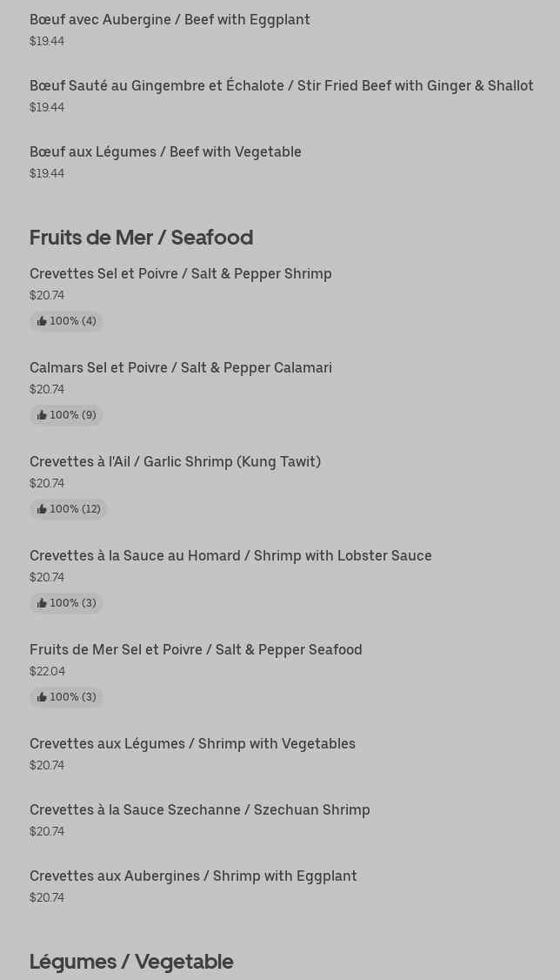Click thumbs-up icon under Salt & Pepper Seafood
The image size is (560, 980).
pyautogui.click(x=42, y=697)
